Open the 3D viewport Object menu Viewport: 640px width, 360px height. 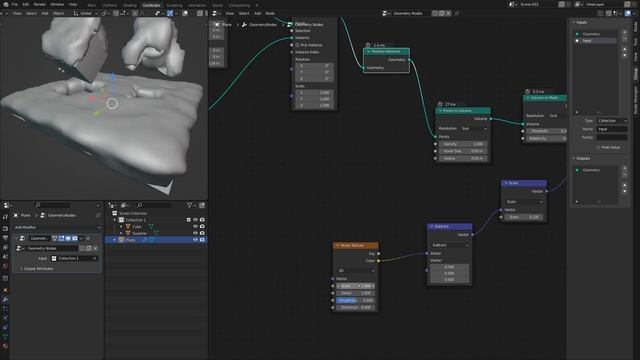tap(58, 13)
